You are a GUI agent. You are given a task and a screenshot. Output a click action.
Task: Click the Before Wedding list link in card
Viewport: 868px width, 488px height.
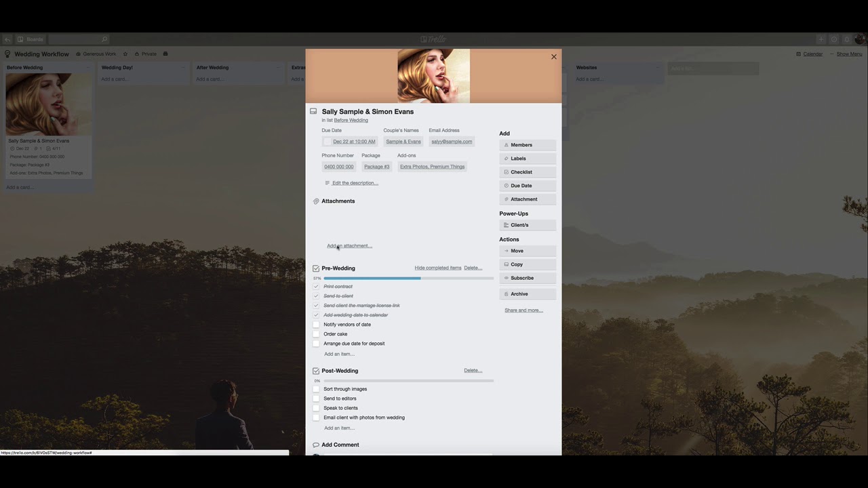coord(351,120)
